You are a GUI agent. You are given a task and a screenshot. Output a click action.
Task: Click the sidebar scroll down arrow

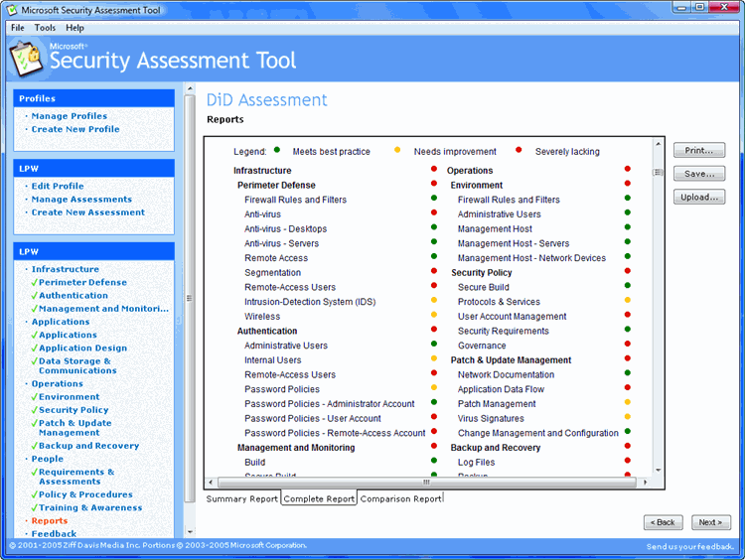[190, 532]
